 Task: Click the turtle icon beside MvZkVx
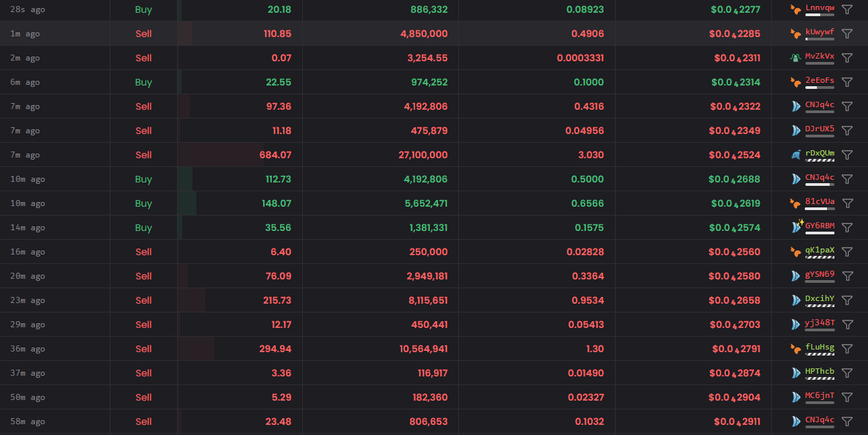(x=796, y=58)
